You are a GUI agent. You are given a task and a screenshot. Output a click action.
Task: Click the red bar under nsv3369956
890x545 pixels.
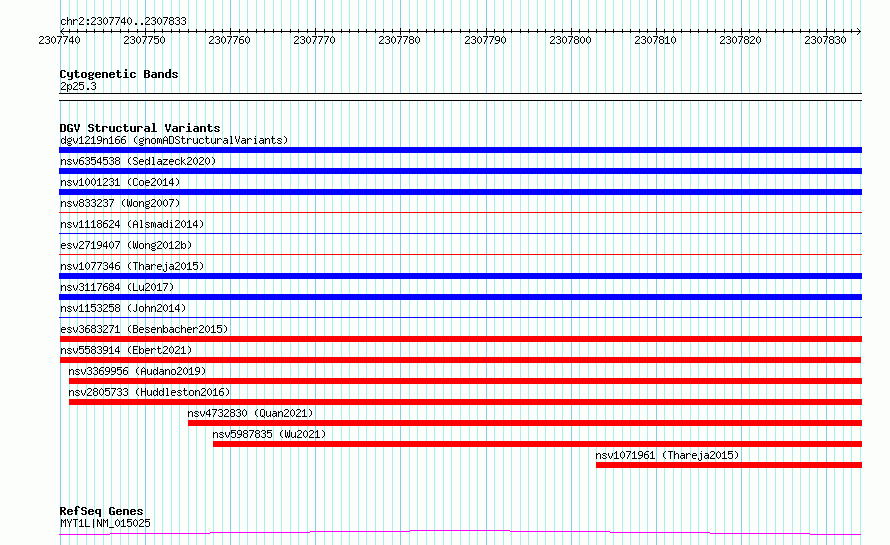[x=465, y=381]
